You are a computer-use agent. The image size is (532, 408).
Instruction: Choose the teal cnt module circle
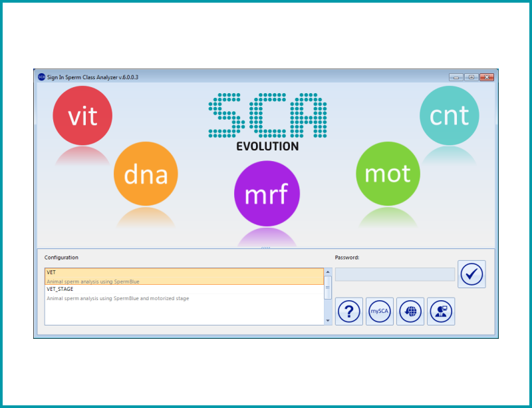coord(450,116)
